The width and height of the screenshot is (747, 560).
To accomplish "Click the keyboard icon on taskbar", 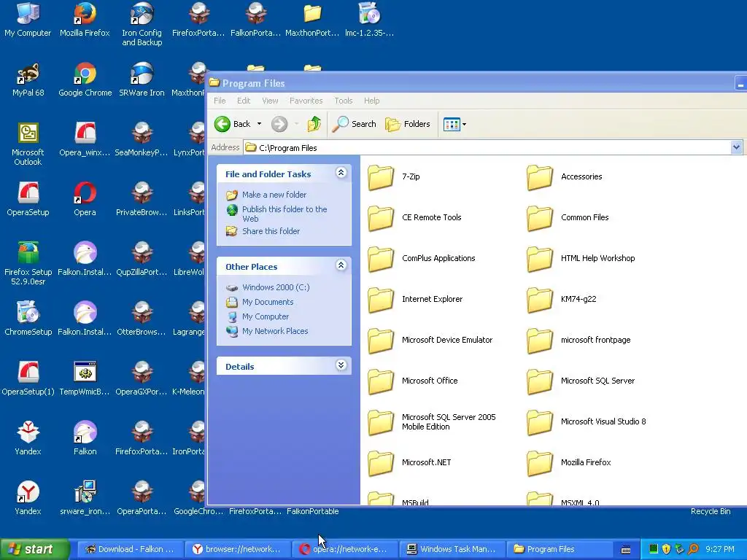I will 626,550.
